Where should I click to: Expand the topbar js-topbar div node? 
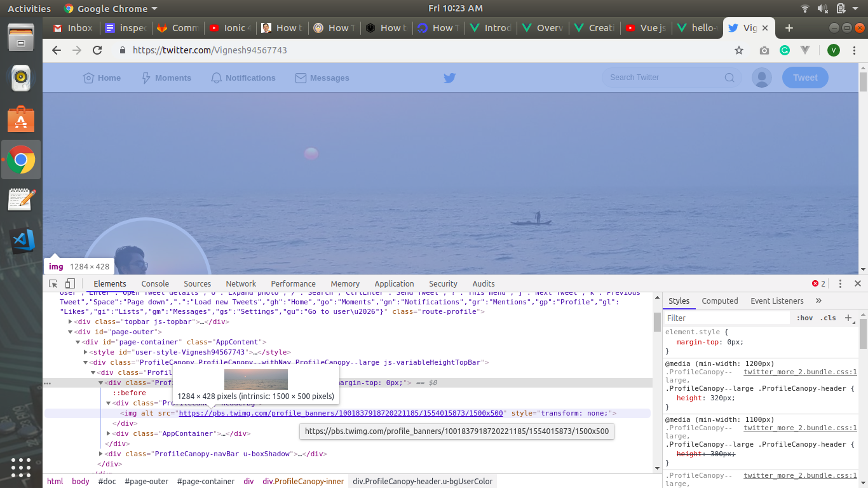click(71, 322)
